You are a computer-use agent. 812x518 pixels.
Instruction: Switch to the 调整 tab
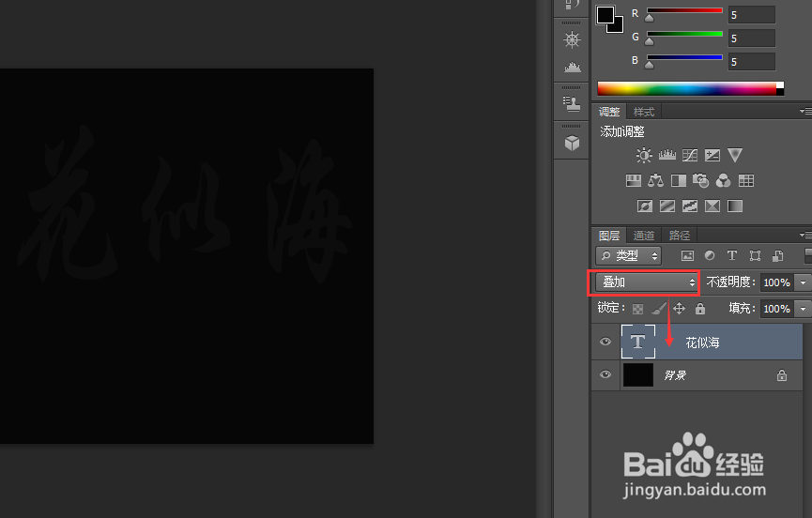609,112
